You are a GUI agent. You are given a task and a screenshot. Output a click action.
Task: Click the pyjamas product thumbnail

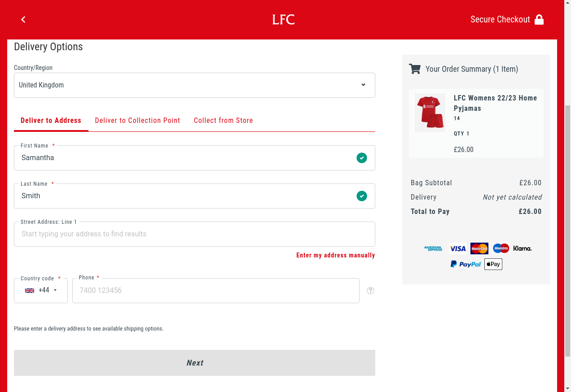[x=430, y=113]
